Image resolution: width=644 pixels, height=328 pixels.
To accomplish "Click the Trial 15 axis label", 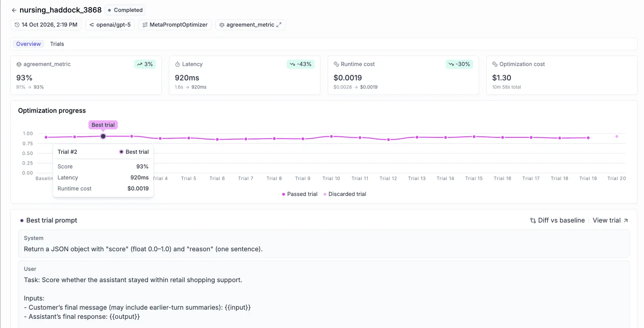I will pos(474,178).
